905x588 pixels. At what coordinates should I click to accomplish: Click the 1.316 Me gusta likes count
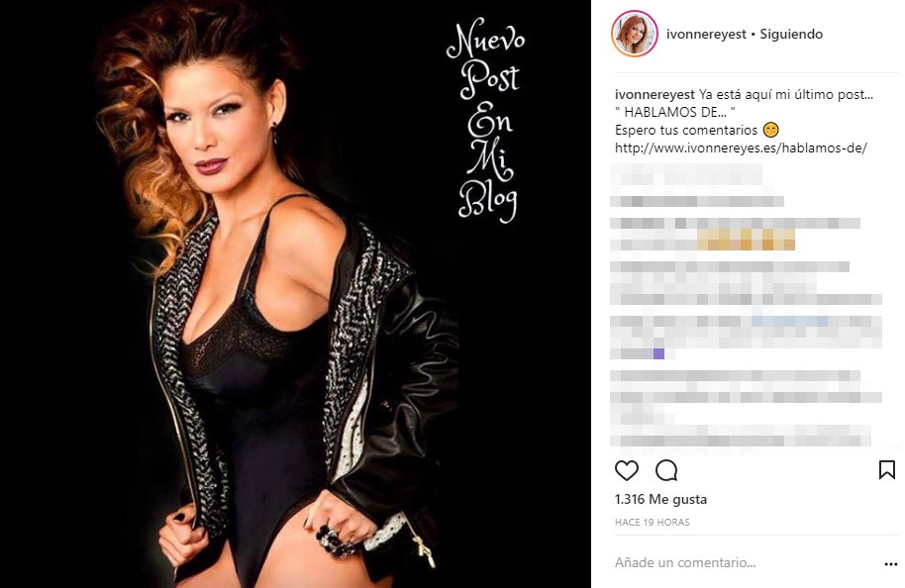660,499
